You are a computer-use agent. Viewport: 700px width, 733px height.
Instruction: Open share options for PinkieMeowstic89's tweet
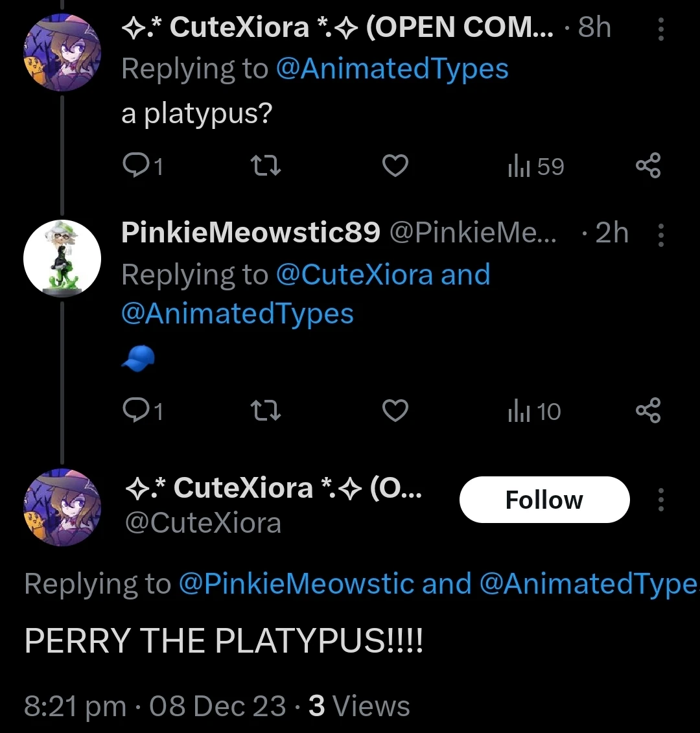[648, 410]
